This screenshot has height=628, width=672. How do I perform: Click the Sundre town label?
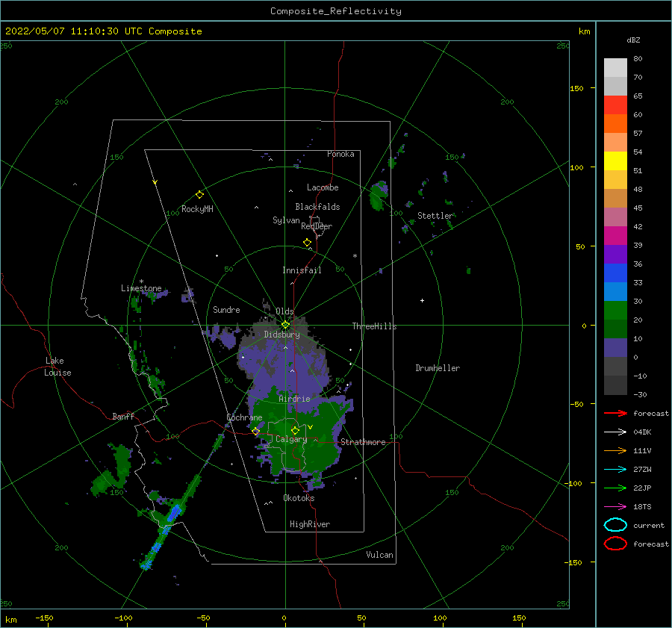(x=226, y=309)
